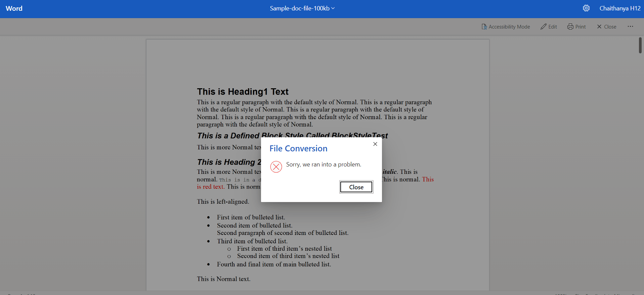Click 'This is Heading1 Text' heading
Viewport: 644px width, 295px height.
pos(243,92)
